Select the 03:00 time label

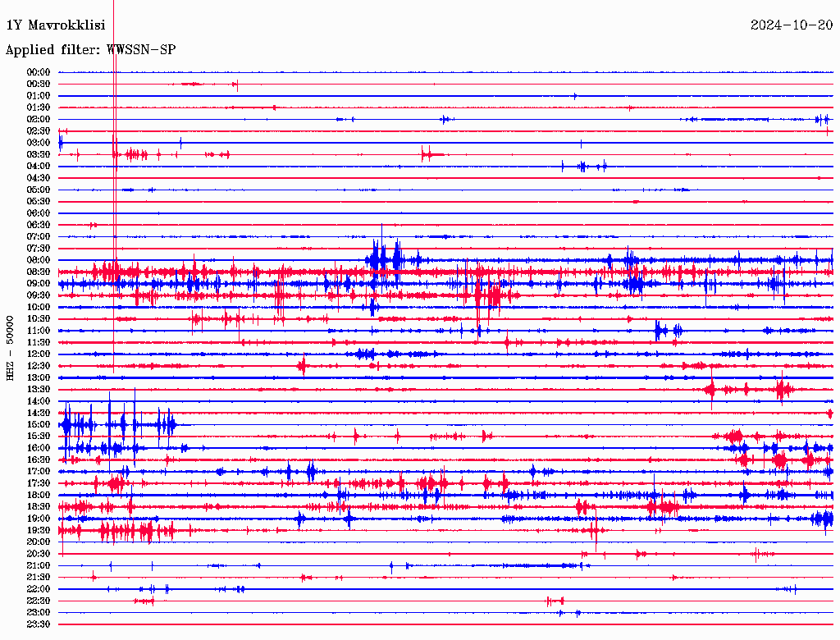(x=39, y=143)
